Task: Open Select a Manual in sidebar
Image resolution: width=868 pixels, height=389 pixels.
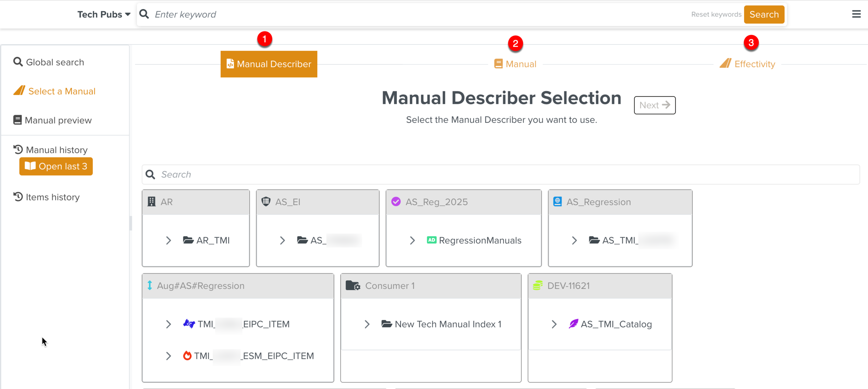Action: [54, 91]
